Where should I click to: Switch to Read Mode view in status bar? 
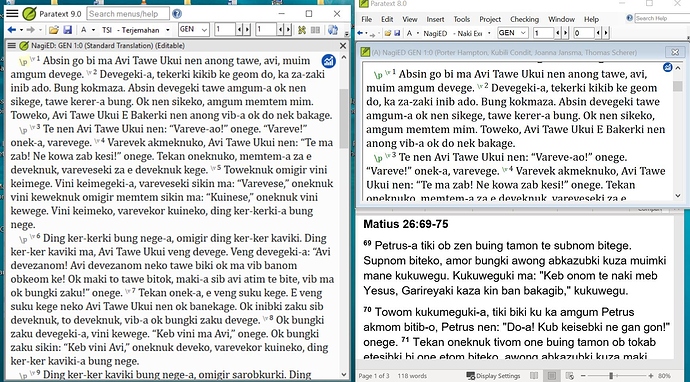534,376
